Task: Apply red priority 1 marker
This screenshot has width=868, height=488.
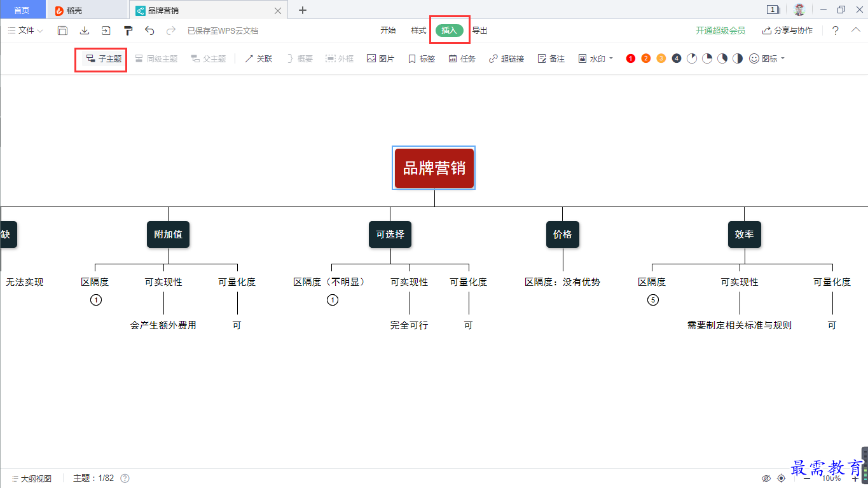Action: [631, 58]
